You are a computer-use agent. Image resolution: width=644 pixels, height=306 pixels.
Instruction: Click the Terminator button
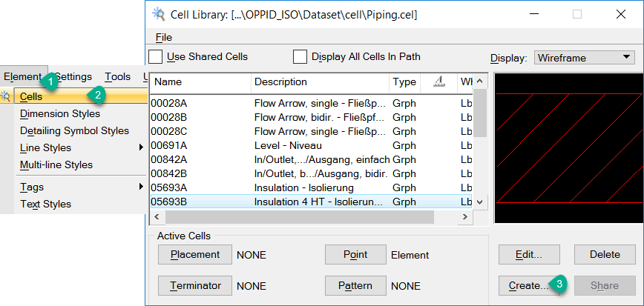click(x=194, y=285)
